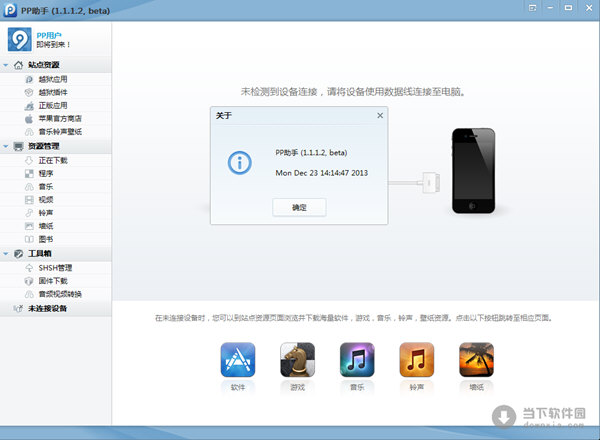Click the PP用户 username link
The width and height of the screenshot is (600, 440).
point(49,36)
